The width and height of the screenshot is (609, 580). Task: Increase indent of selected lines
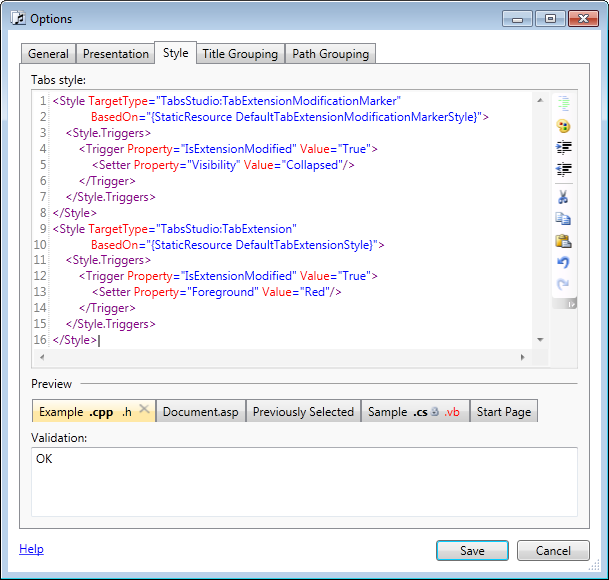point(563,148)
